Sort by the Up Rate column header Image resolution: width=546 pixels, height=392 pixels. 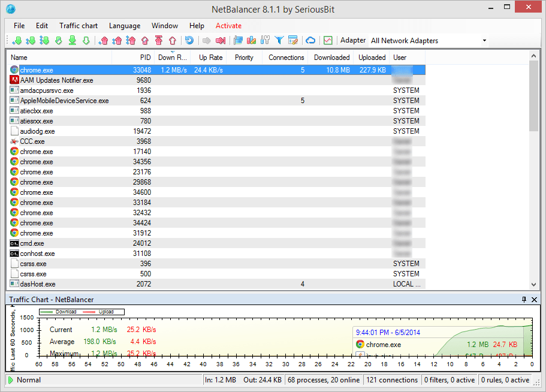coord(208,58)
